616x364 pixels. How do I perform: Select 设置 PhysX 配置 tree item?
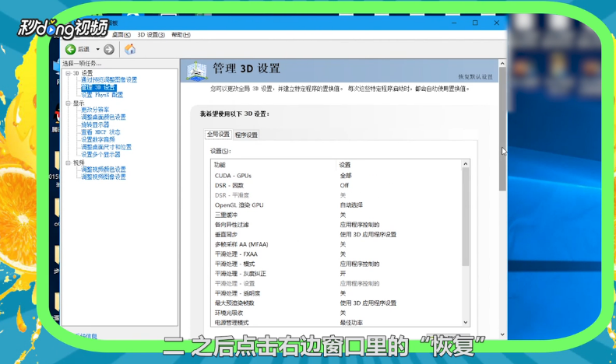click(102, 95)
